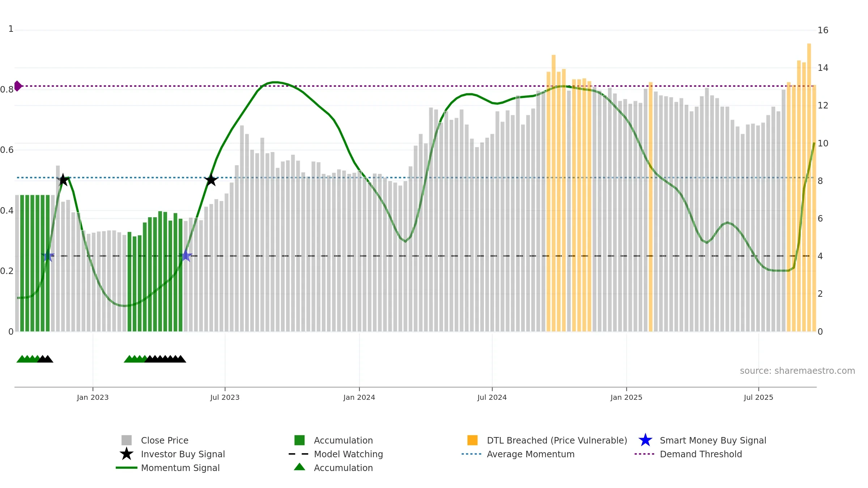Click the Jul 2023 x-axis label
Screen dimensions: 868x488
(225, 397)
